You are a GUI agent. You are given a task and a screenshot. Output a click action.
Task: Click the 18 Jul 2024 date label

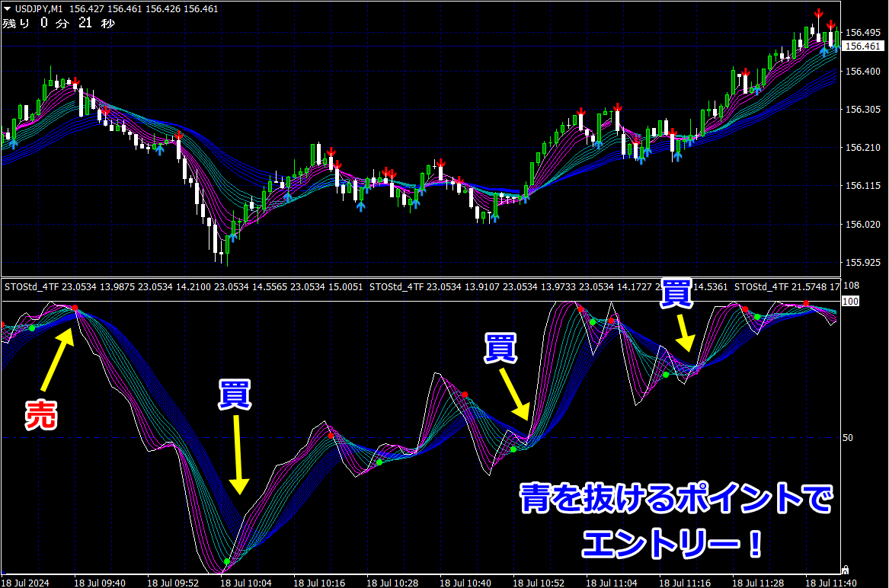coord(25,583)
